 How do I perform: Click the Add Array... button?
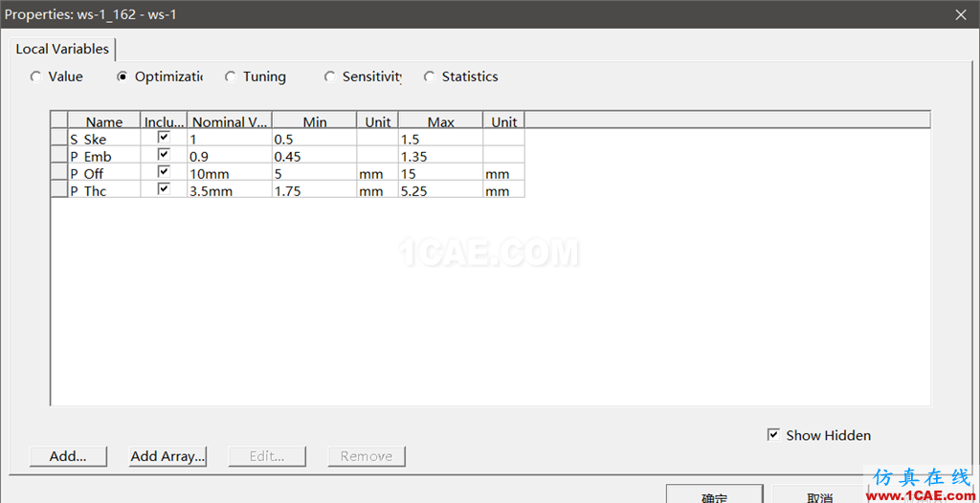167,456
